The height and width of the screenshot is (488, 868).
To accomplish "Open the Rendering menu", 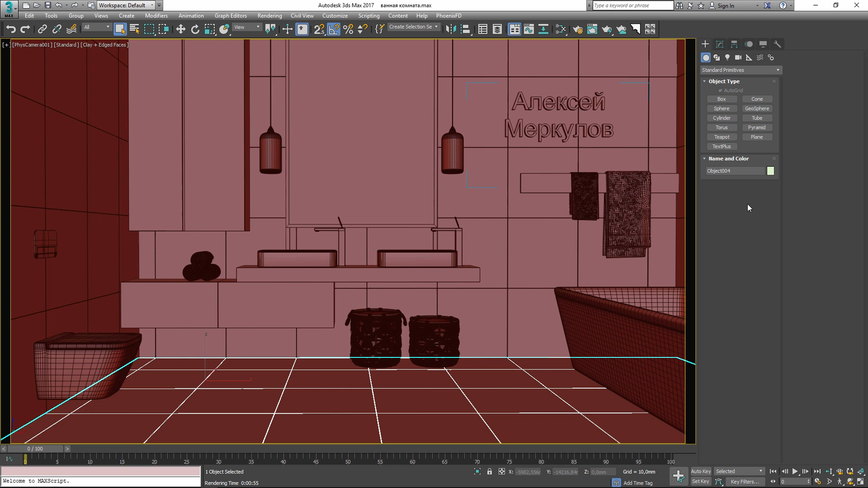I will (270, 16).
